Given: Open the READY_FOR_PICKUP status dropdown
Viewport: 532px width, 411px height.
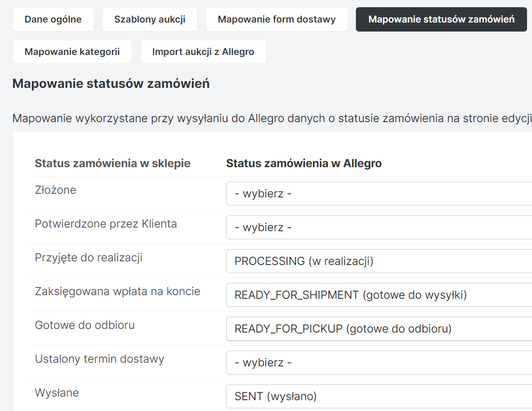Looking at the screenshot, I should [x=378, y=329].
